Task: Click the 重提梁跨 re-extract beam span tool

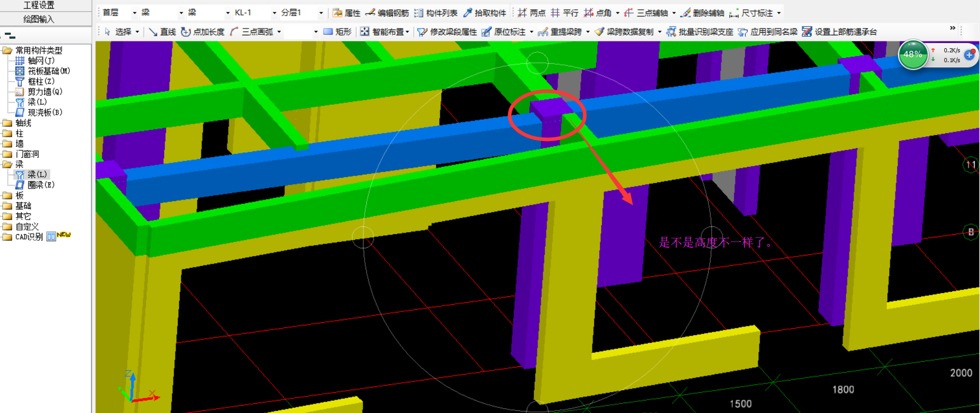Action: pyautogui.click(x=560, y=32)
